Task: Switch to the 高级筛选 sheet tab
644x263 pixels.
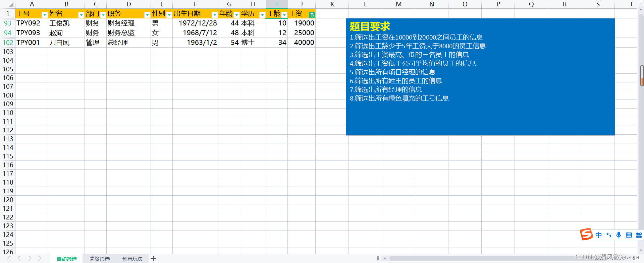Action: [x=99, y=259]
